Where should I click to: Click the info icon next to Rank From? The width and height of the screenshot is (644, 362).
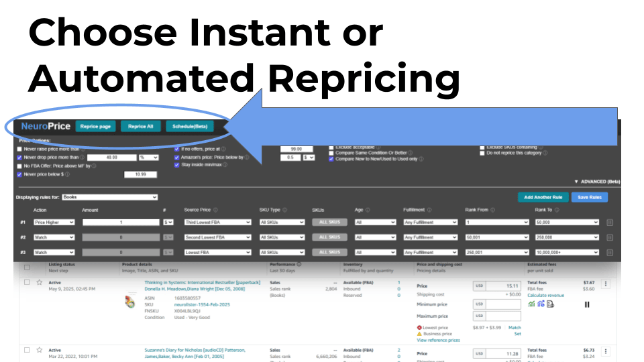point(492,210)
